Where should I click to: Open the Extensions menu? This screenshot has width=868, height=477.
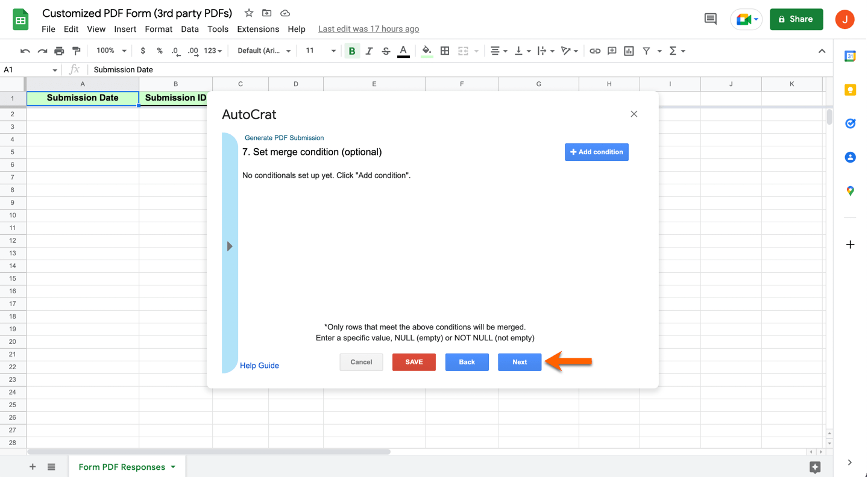[258, 29]
